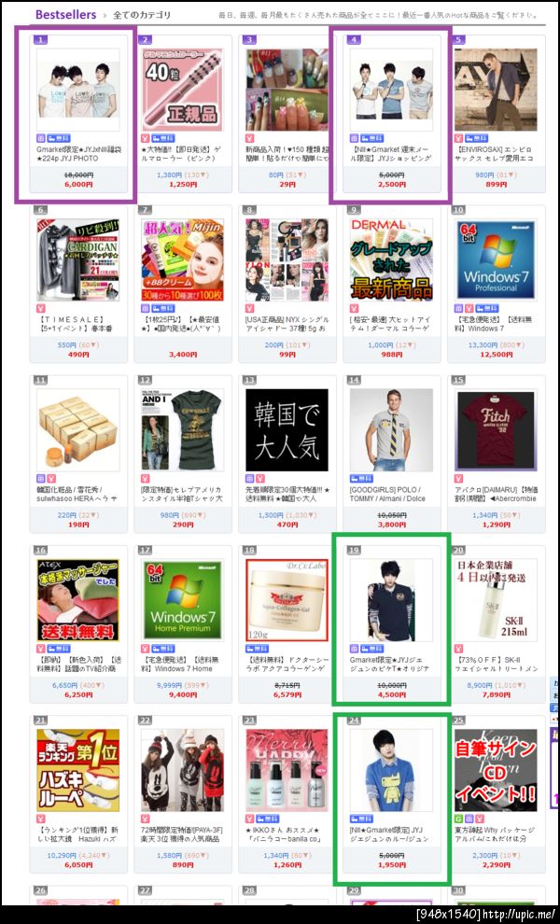Click the G icon under item 25

tap(458, 818)
